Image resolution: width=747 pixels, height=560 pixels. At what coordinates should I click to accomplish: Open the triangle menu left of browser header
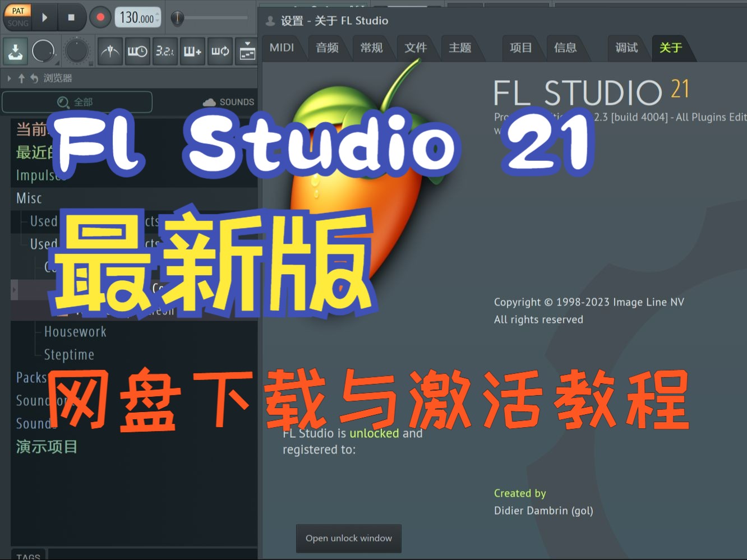pyautogui.click(x=9, y=78)
